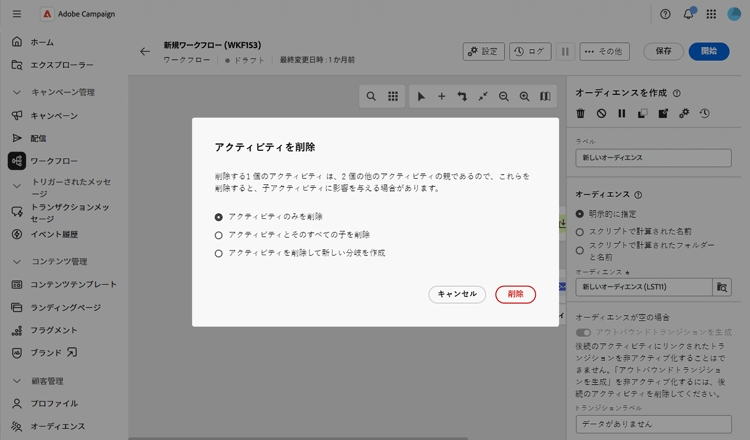Select 明示的に指定 radio option
Image resolution: width=750 pixels, height=440 pixels.
tap(580, 214)
